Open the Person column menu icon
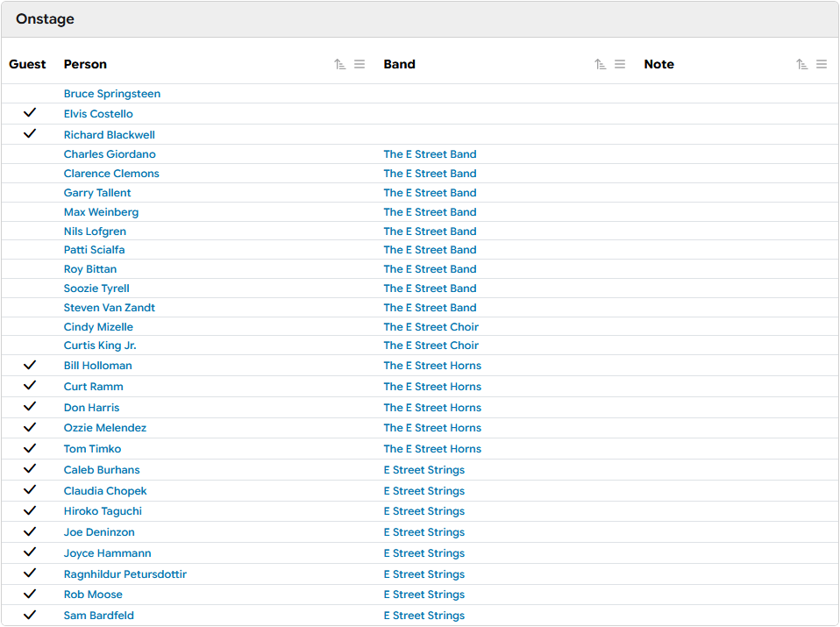 point(359,64)
